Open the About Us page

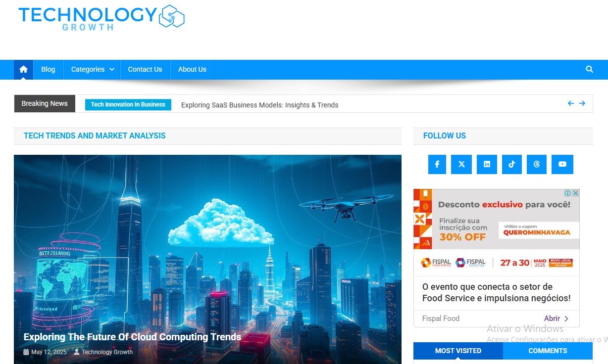(192, 70)
